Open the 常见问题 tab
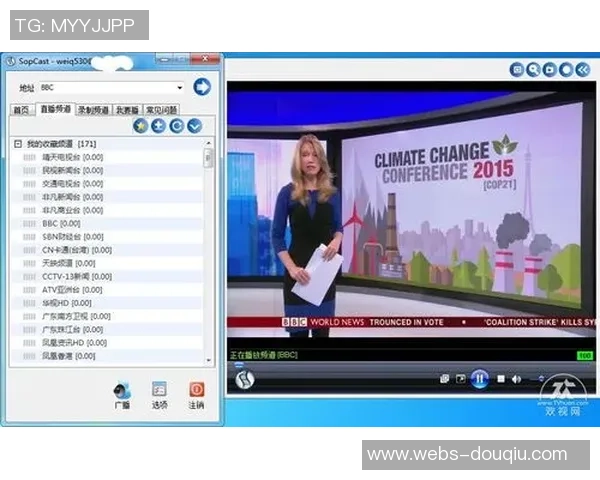This screenshot has height=480, width=600. [x=162, y=110]
